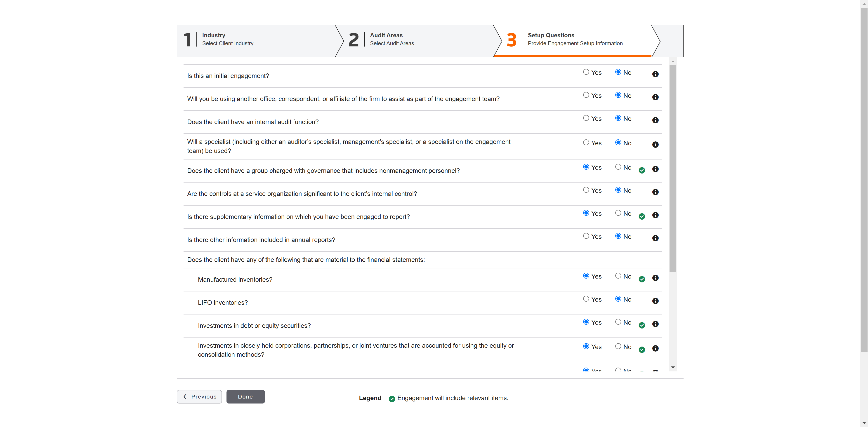View info for service organization controls question

point(655,192)
